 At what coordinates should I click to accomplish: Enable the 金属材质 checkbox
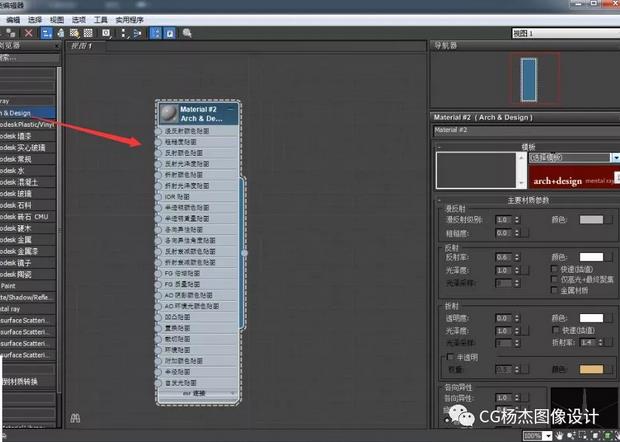(554, 290)
